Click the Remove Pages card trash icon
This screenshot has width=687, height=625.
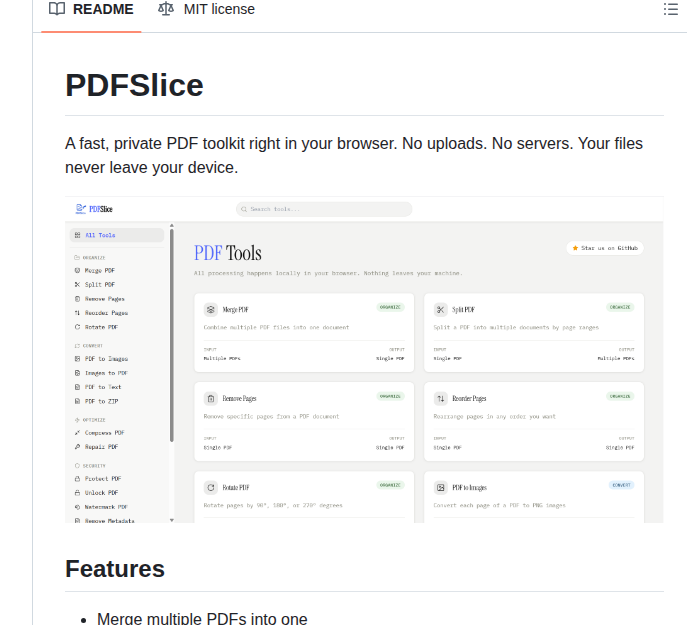click(x=211, y=399)
